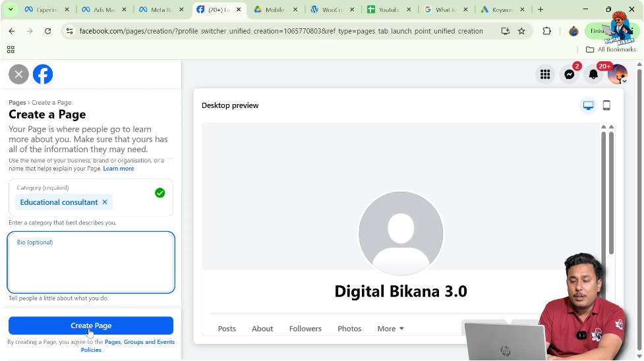
Task: Open the notifications bell icon
Action: [593, 74]
